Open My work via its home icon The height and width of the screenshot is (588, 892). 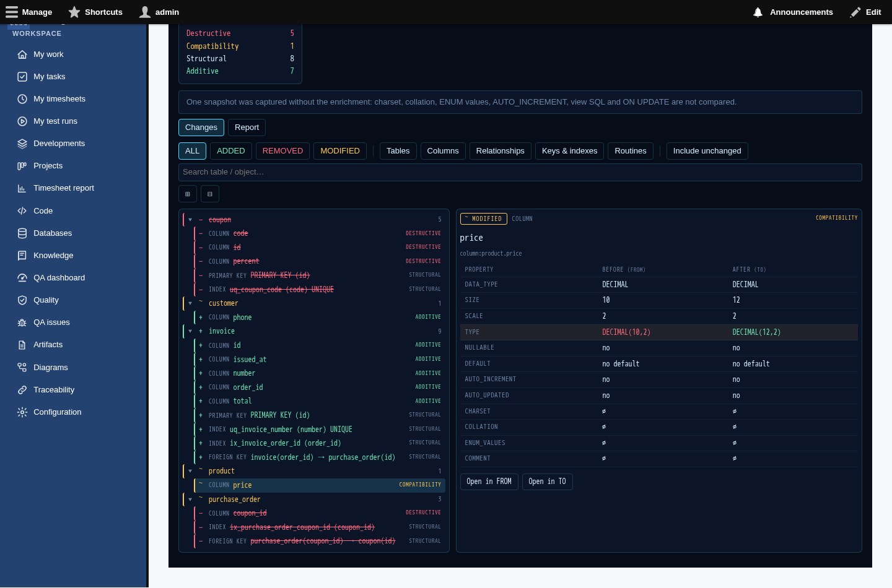point(22,54)
